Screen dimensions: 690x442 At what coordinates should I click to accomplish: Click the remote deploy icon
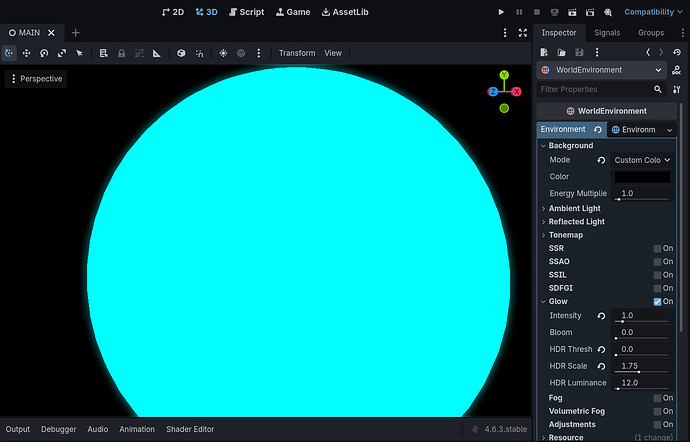[554, 12]
